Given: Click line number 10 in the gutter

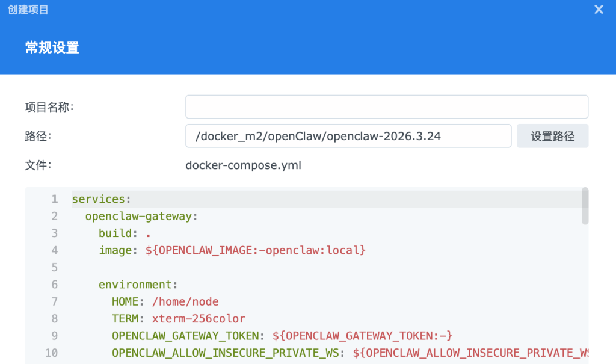Looking at the screenshot, I should (51, 353).
